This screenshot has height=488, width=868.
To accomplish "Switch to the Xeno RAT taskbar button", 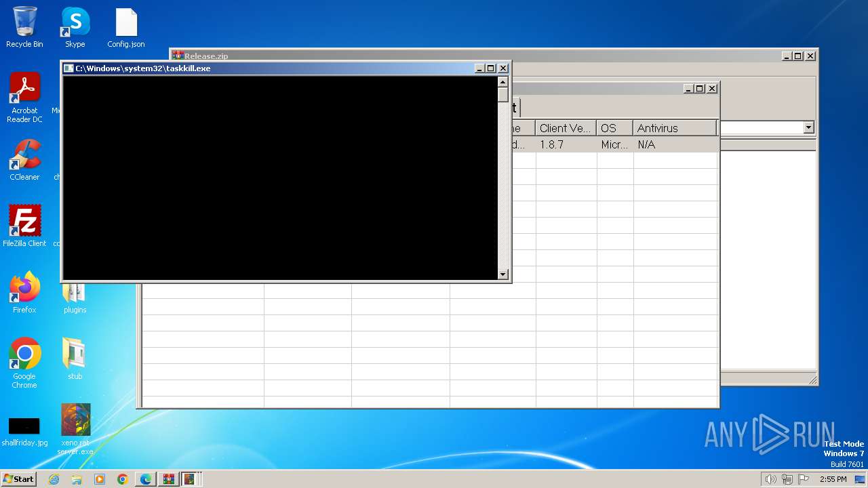I will click(x=191, y=479).
